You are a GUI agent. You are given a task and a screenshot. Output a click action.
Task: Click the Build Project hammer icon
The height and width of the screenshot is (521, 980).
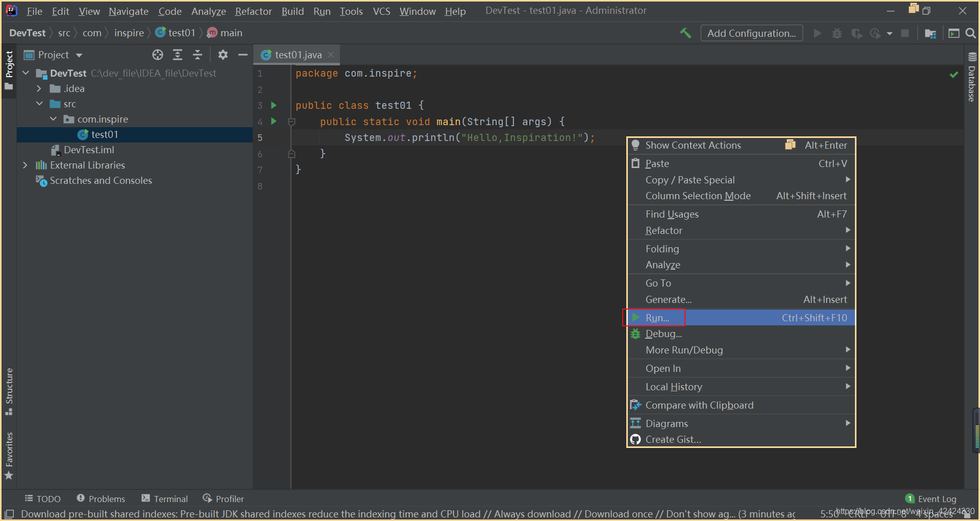coord(685,33)
